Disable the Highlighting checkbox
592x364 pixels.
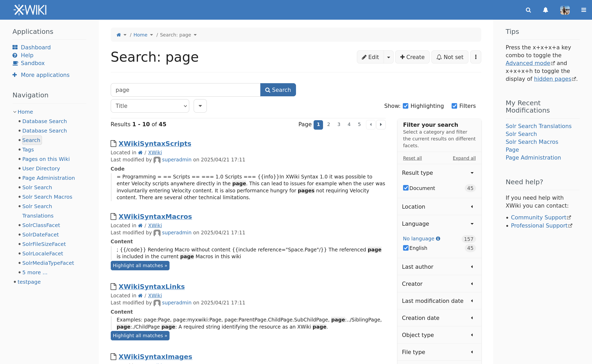coord(405,106)
